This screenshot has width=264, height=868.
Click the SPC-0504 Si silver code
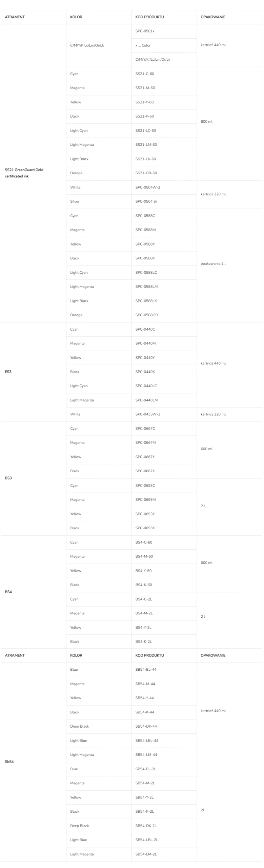[146, 201]
